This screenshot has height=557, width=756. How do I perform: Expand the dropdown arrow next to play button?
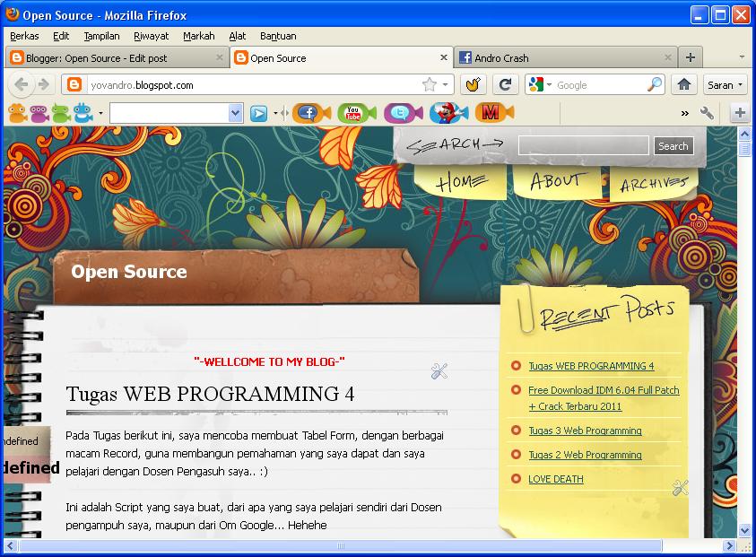275,114
